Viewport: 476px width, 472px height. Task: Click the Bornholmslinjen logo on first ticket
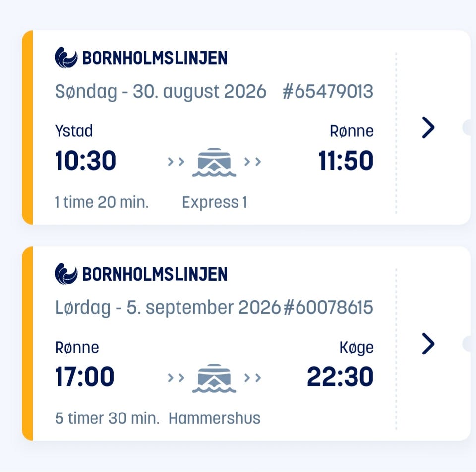(x=141, y=58)
